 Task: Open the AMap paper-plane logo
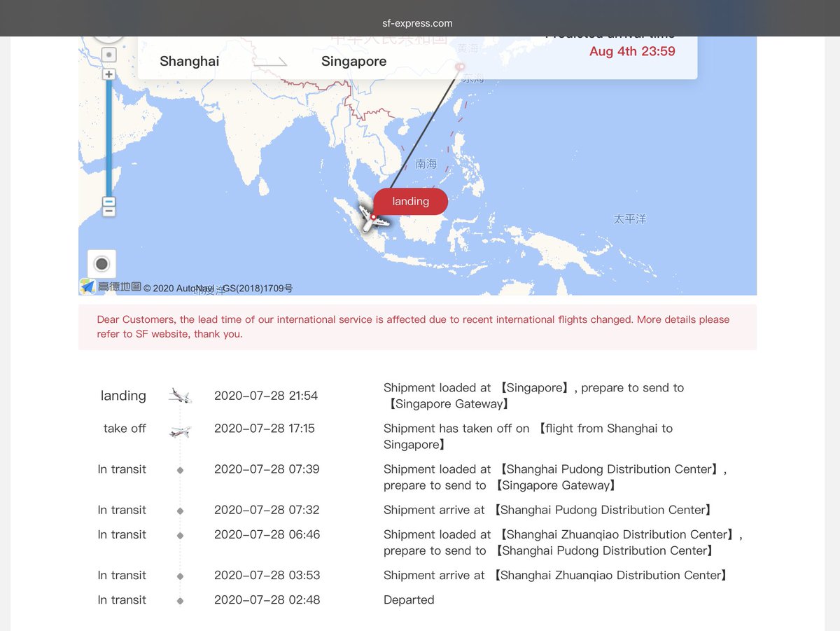(x=87, y=286)
